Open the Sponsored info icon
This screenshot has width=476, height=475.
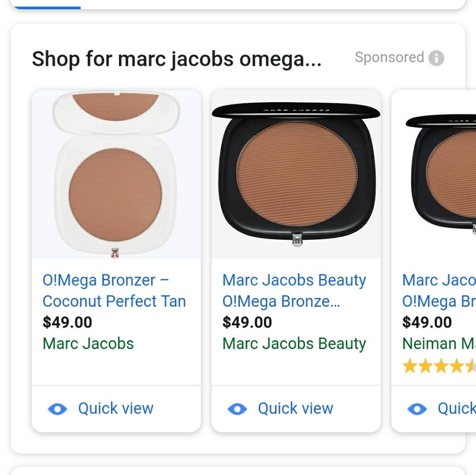pyautogui.click(x=437, y=57)
